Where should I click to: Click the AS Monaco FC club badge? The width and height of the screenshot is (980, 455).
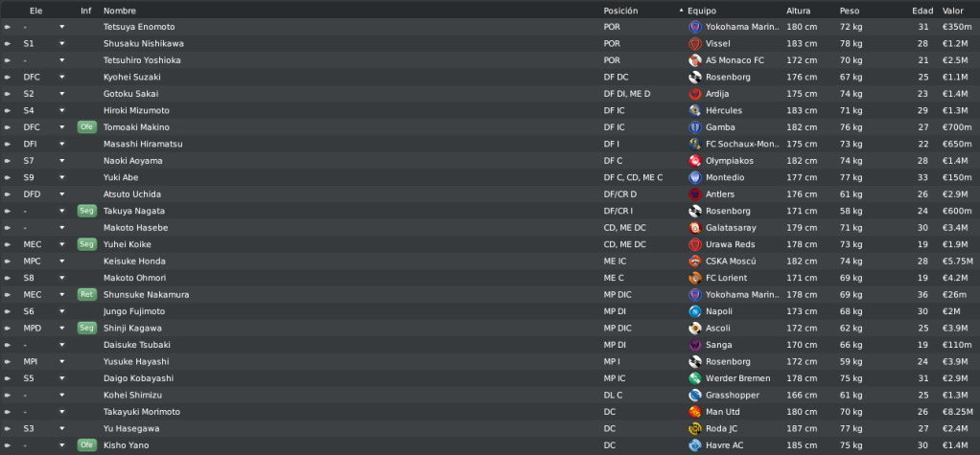point(694,60)
